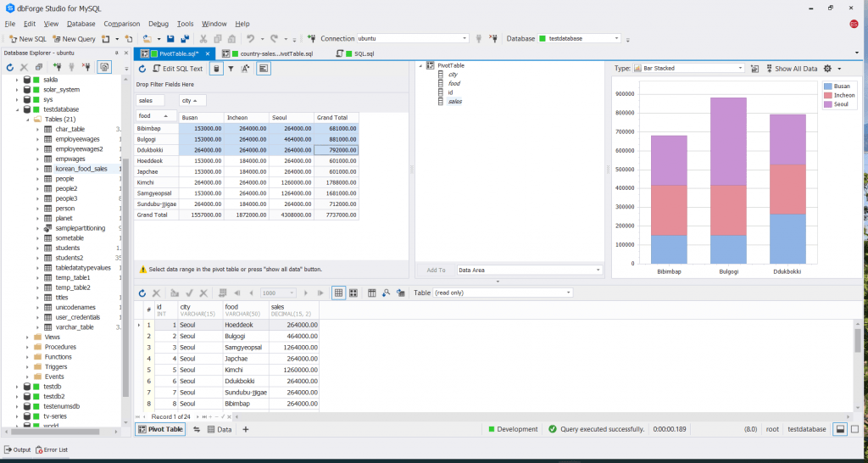This screenshot has width=868, height=463.
Task: Open the Error List panel
Action: [52, 449]
